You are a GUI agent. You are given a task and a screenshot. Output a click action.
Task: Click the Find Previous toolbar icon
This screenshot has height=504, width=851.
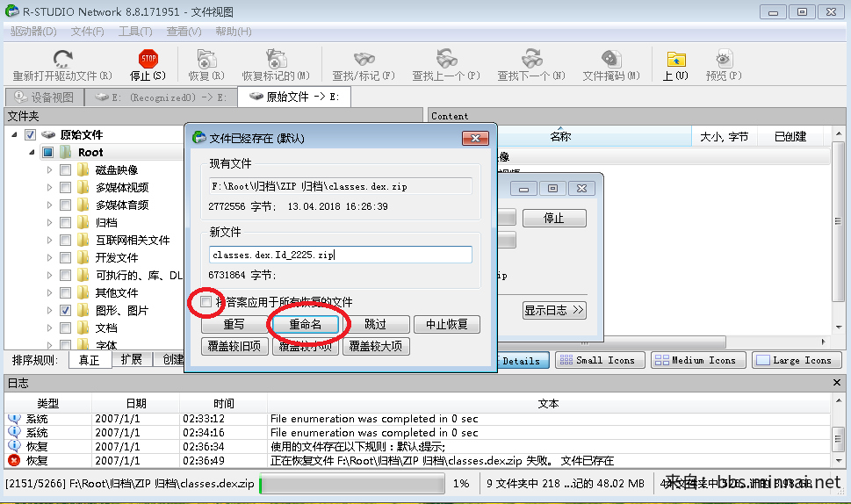coord(446,60)
